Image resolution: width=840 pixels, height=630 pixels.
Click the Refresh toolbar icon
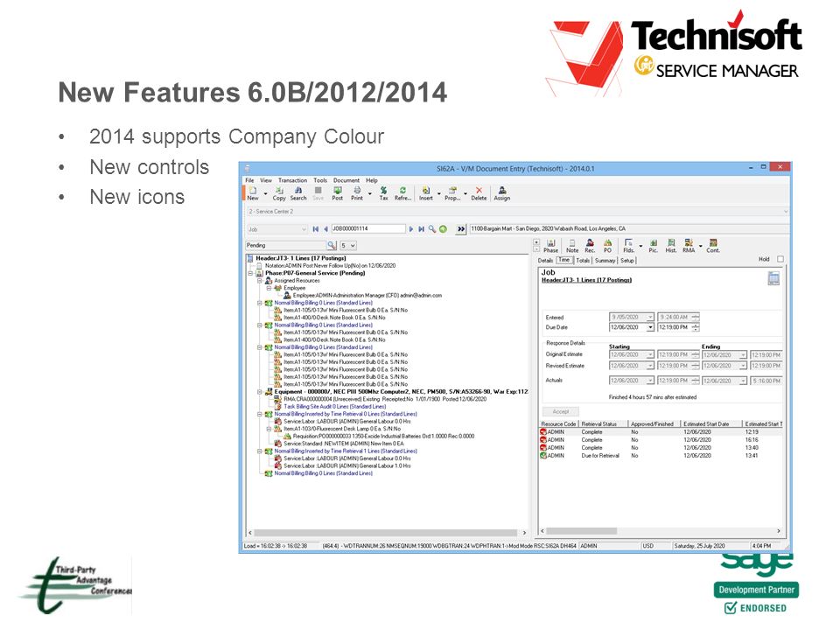point(402,193)
